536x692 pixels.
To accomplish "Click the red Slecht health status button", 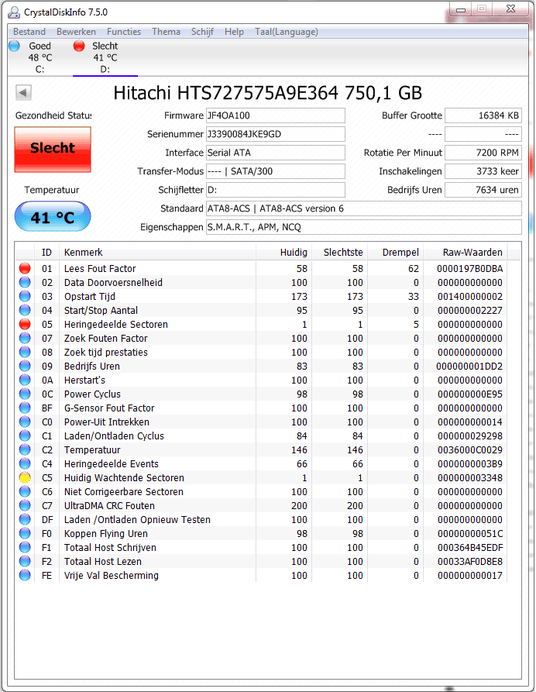I will [x=52, y=149].
